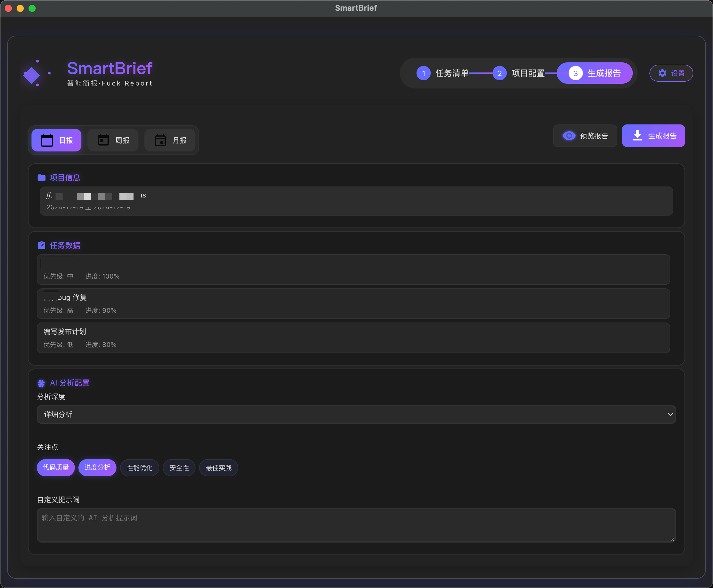Click the calendar icon on the weekly report tab
This screenshot has height=588, width=713.
pos(103,140)
